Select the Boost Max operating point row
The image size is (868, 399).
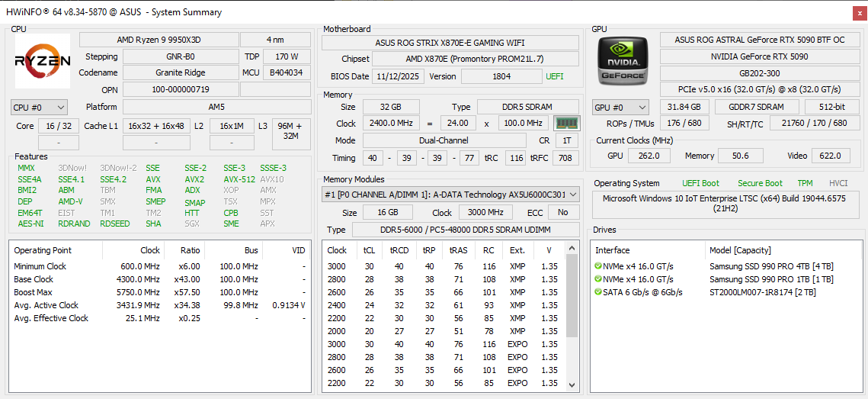coord(160,292)
